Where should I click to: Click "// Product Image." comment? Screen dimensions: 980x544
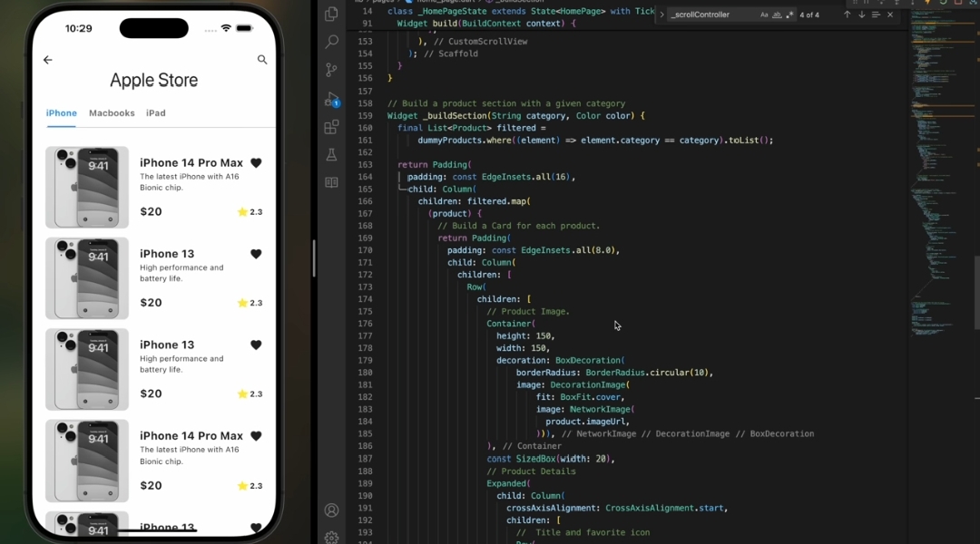click(x=528, y=312)
